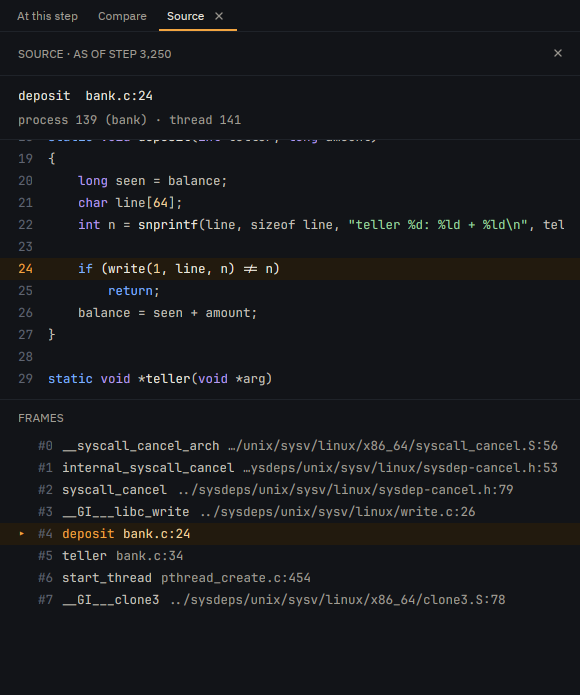The height and width of the screenshot is (695, 580).
Task: Select frame #6 start_thread pthread_create.c:454
Action: (x=290, y=578)
